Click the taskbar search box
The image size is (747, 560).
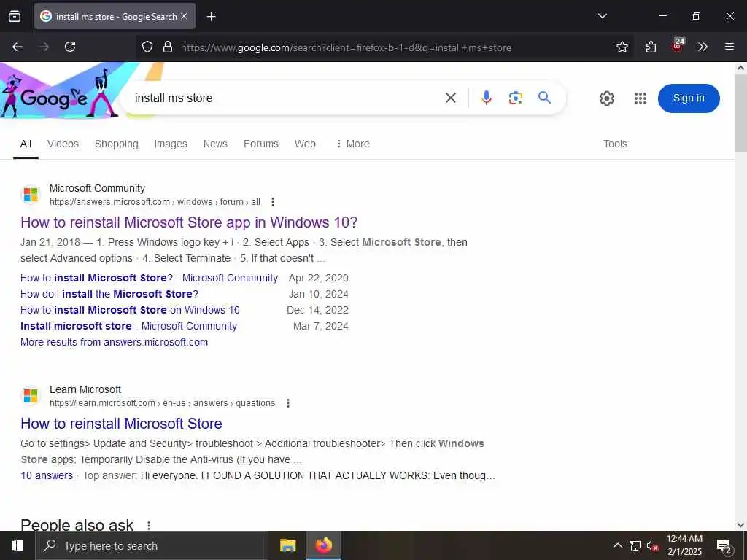click(x=152, y=545)
